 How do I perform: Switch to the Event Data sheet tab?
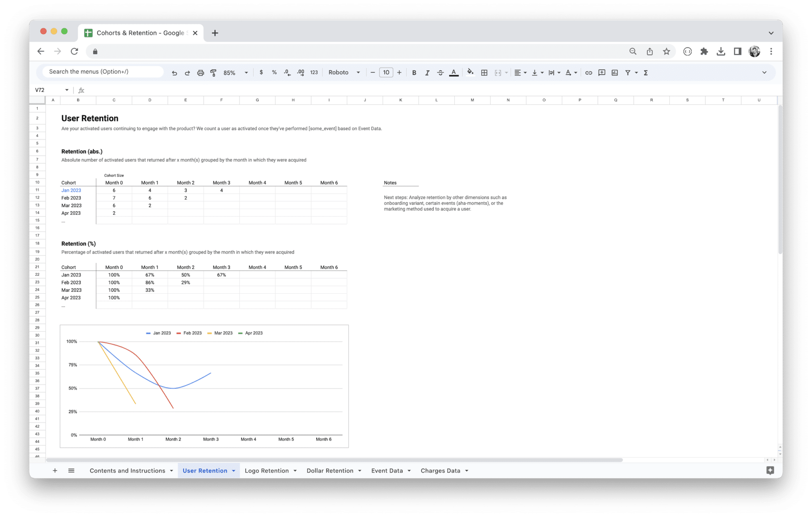(387, 470)
